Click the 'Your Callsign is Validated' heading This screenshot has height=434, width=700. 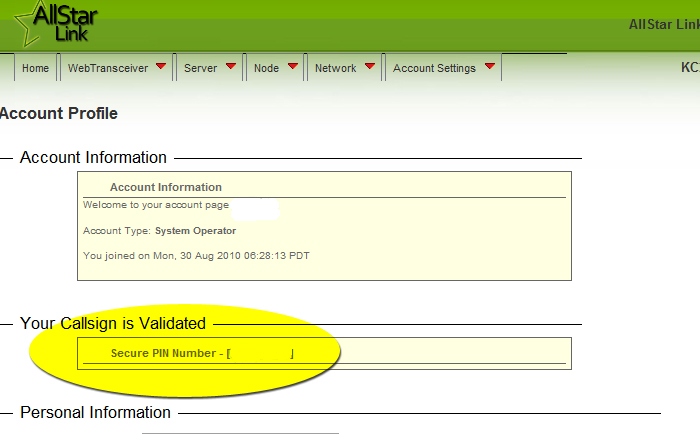113,323
